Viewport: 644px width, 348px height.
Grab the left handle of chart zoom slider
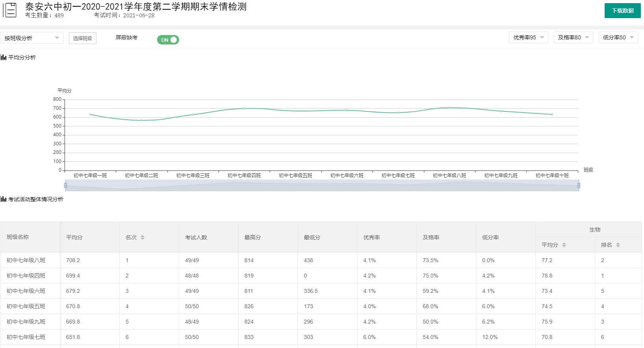65,185
